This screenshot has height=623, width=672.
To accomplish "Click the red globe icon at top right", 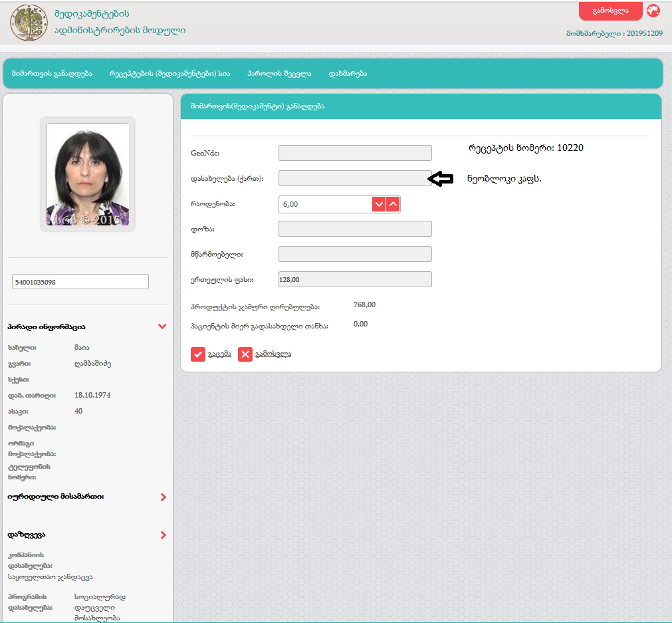I will pos(653,11).
